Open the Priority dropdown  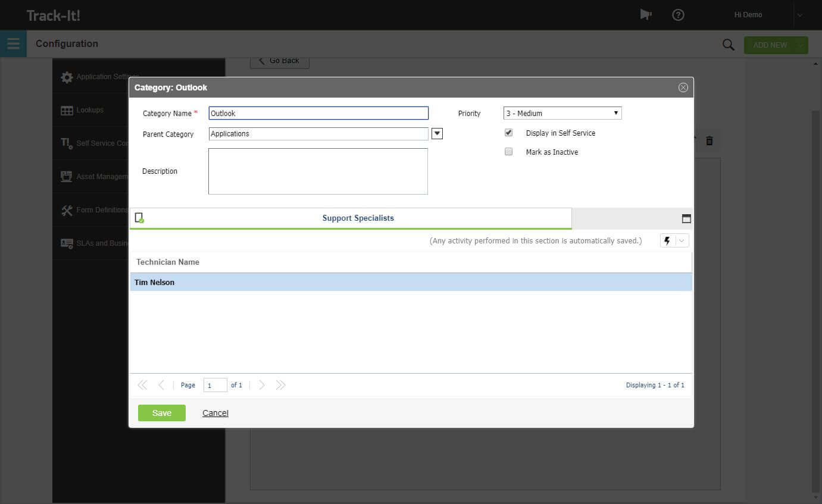pos(616,112)
